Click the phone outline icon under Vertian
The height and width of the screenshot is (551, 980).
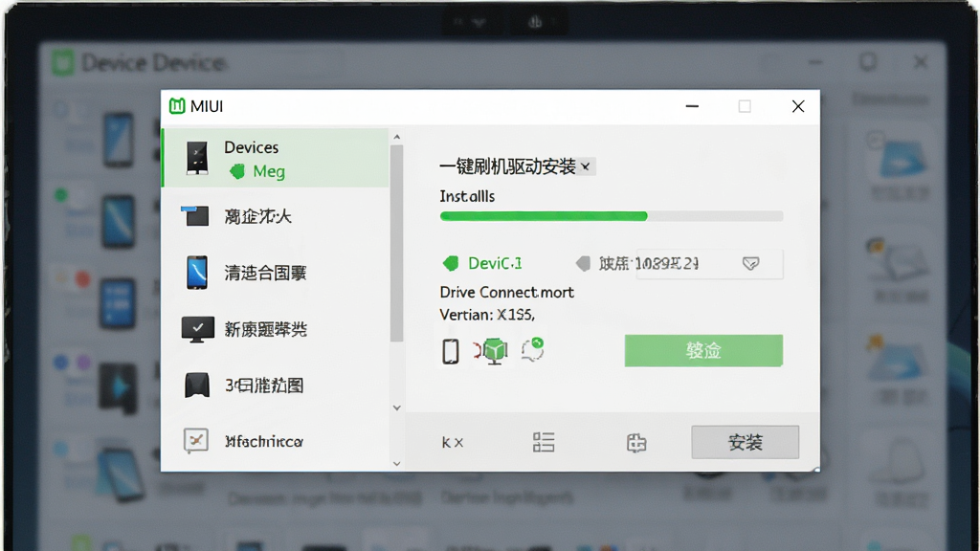451,351
